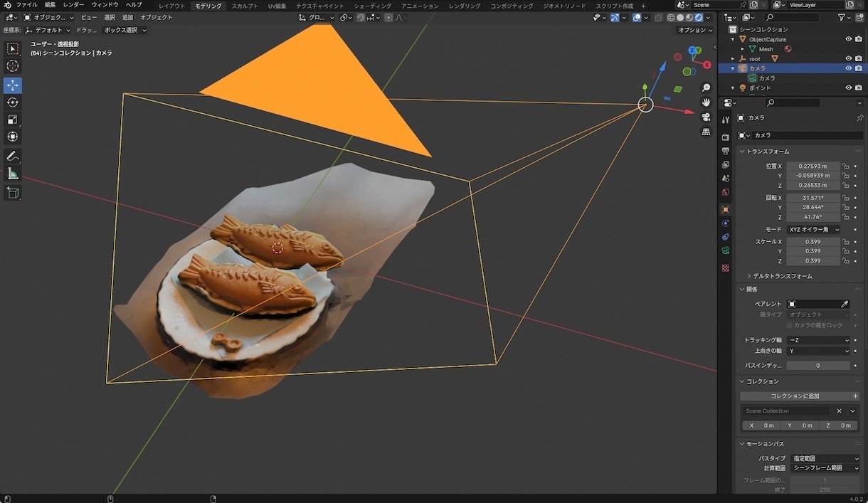Expand the デルタトランスフォーム section
868x503 pixels.
point(783,276)
